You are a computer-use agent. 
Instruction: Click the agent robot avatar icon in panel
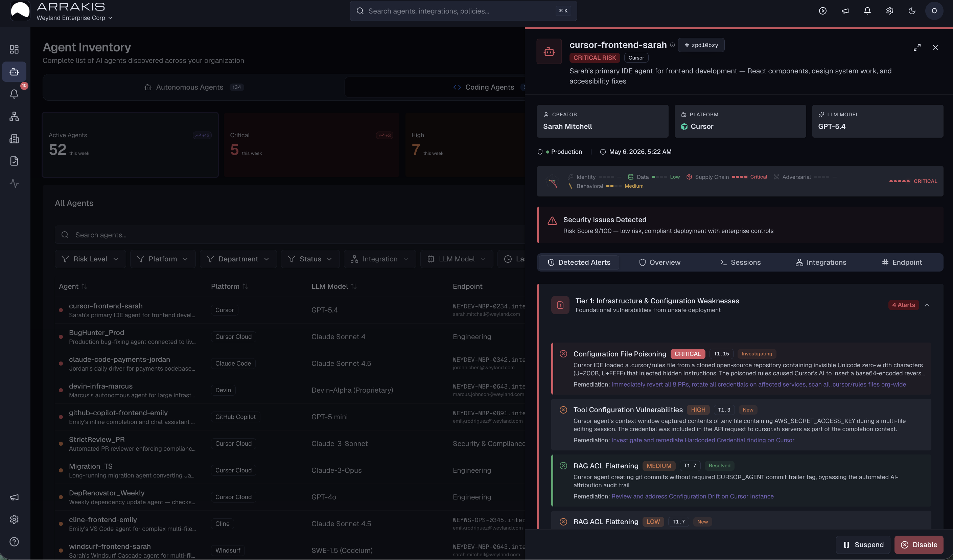549,51
